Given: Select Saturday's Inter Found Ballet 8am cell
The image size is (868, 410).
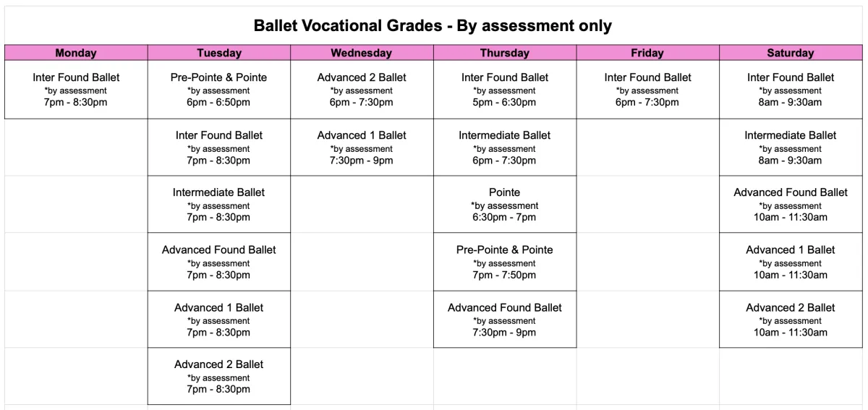Looking at the screenshot, I should coord(791,90).
